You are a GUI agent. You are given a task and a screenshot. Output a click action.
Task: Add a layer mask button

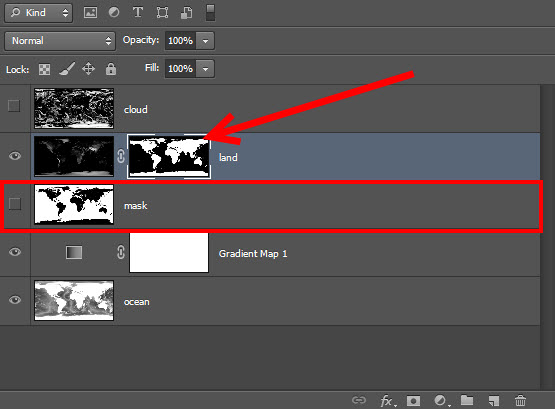click(413, 401)
